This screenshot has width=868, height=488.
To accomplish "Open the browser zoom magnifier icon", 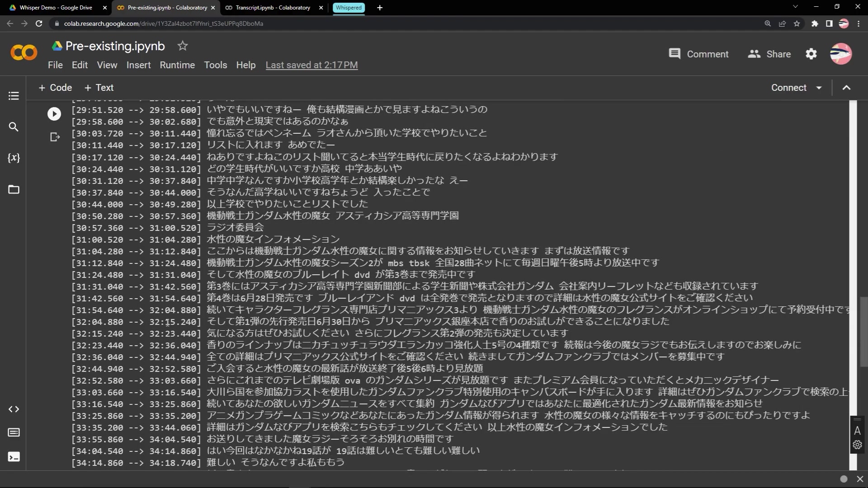I will point(768,23).
